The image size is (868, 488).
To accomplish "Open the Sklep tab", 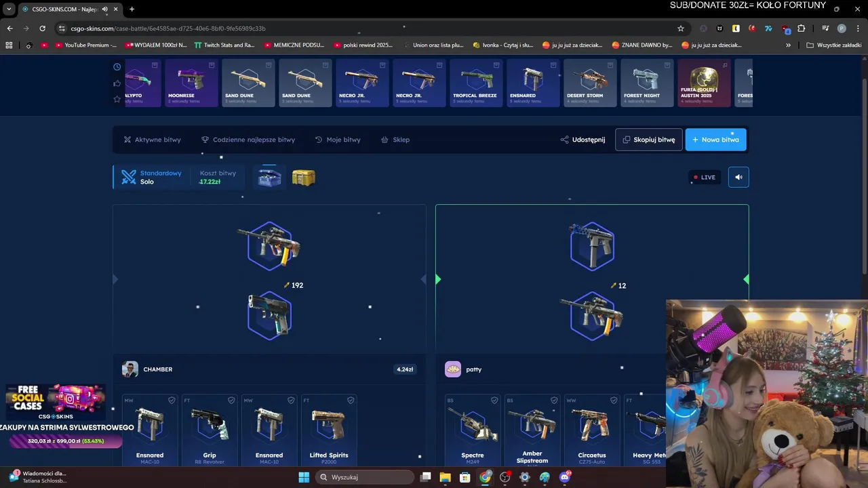I will click(x=395, y=140).
